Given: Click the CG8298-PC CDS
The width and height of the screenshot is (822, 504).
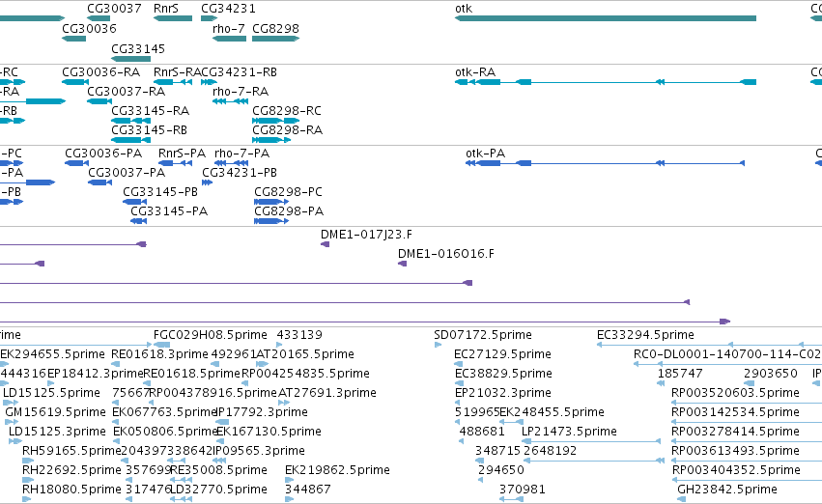Looking at the screenshot, I should point(271,202).
